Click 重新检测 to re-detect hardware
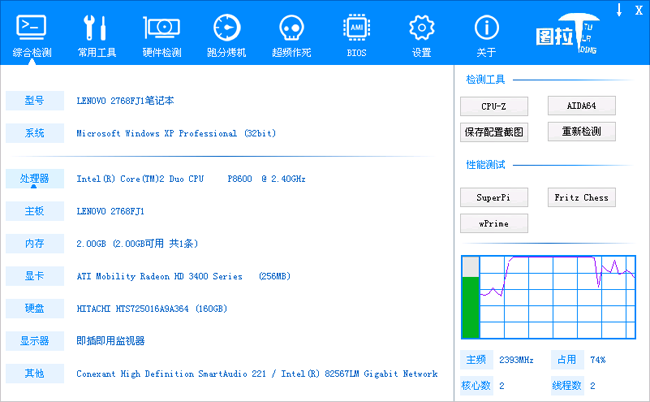The height and width of the screenshot is (402, 650). pos(582,131)
